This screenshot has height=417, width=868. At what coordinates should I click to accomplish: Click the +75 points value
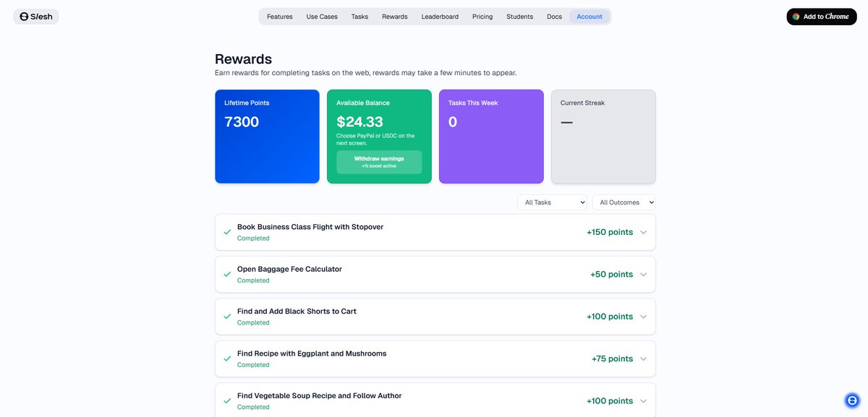tap(613, 358)
